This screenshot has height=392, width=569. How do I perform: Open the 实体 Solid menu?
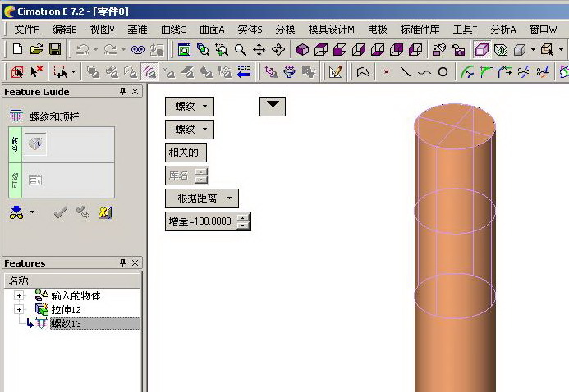[250, 30]
